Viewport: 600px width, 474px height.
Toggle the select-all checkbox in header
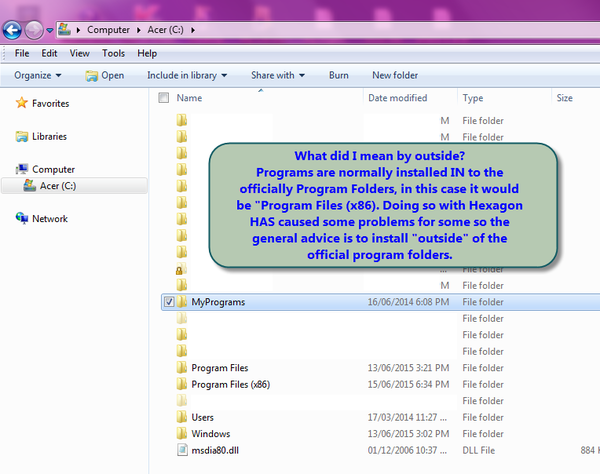pos(164,98)
